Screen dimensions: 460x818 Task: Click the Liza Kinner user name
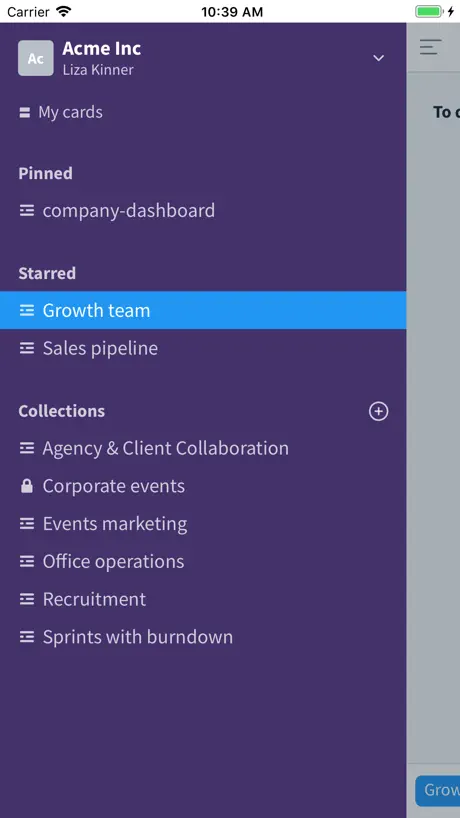pyautogui.click(x=98, y=70)
